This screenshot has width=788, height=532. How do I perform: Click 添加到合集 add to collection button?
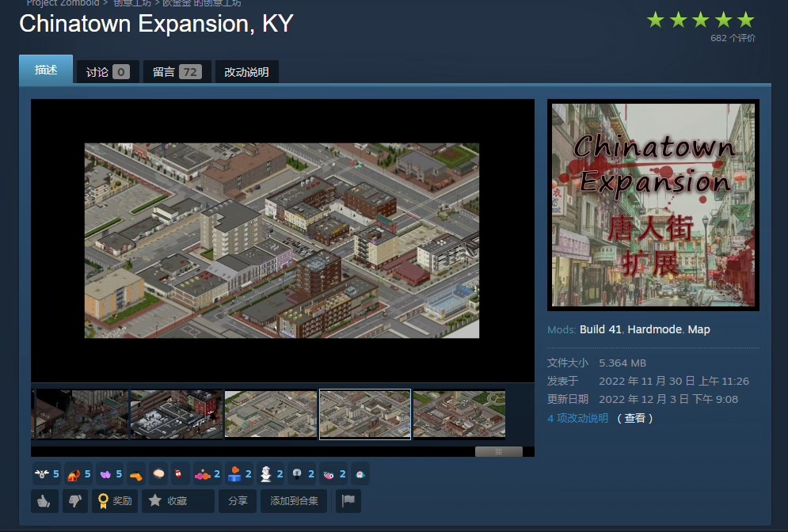click(x=294, y=501)
